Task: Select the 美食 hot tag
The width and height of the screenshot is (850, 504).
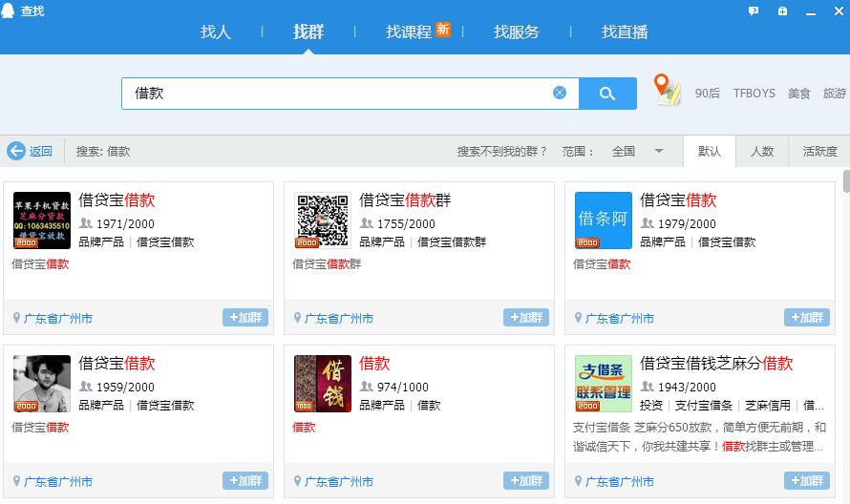Action: [x=799, y=94]
